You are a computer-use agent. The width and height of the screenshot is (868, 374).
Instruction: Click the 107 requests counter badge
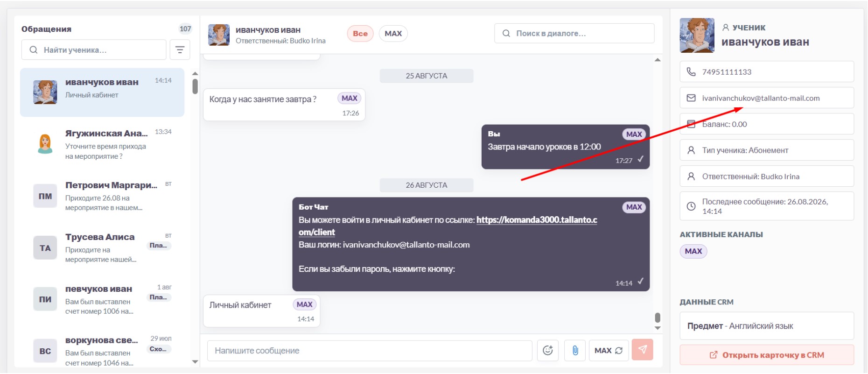click(x=185, y=29)
